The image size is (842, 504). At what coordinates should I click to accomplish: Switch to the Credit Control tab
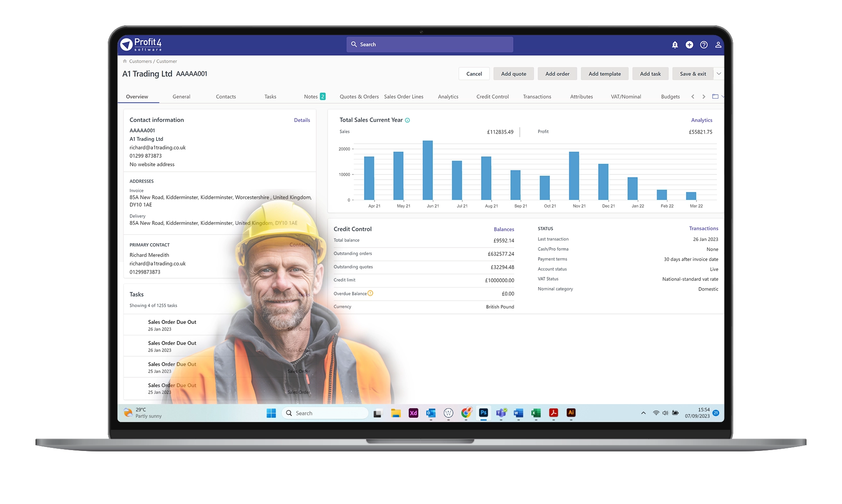click(x=492, y=96)
